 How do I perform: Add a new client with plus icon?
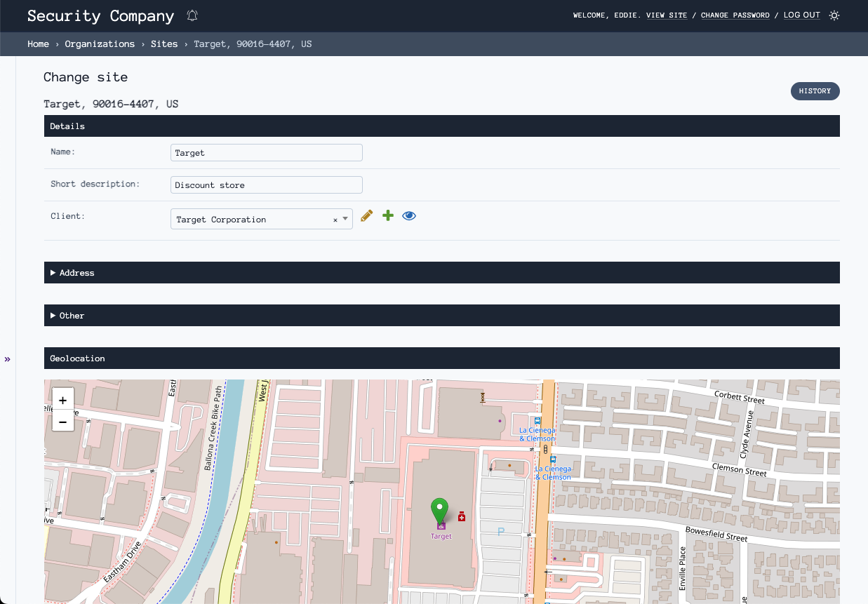point(387,216)
